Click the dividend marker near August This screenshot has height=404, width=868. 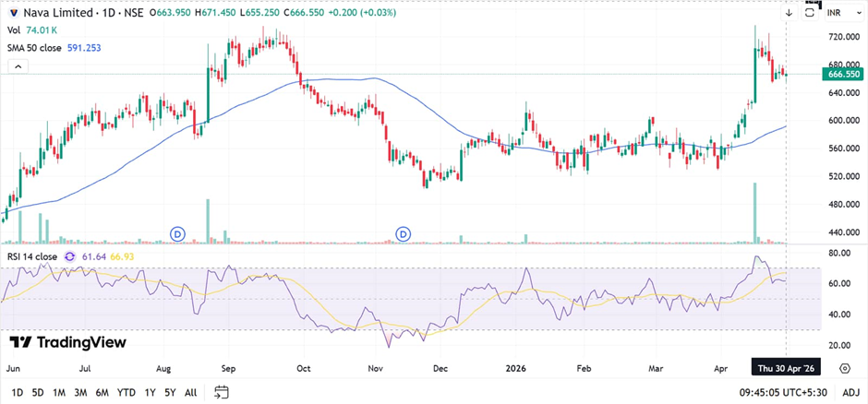point(178,234)
